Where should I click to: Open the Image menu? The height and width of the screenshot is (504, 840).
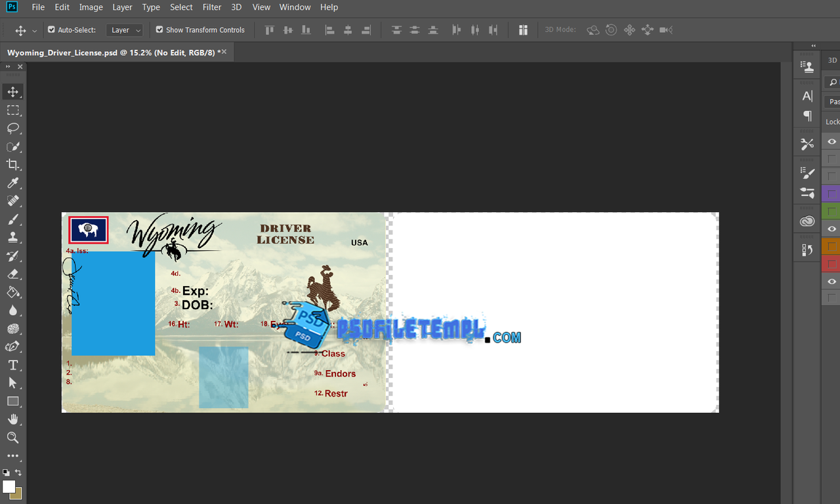point(91,7)
